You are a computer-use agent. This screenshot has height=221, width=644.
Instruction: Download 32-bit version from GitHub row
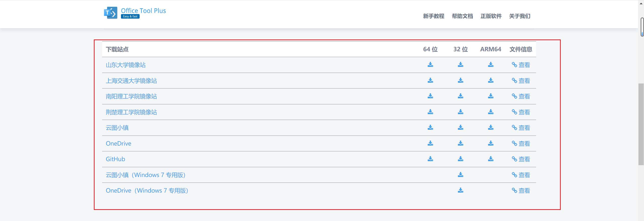(x=461, y=159)
